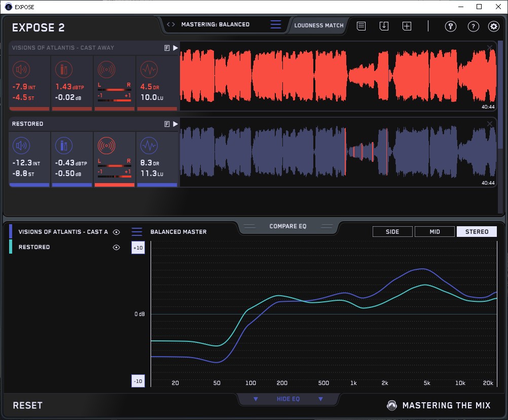Click the -0.43 dBTP true peak reading
The image size is (508, 420).
point(71,163)
